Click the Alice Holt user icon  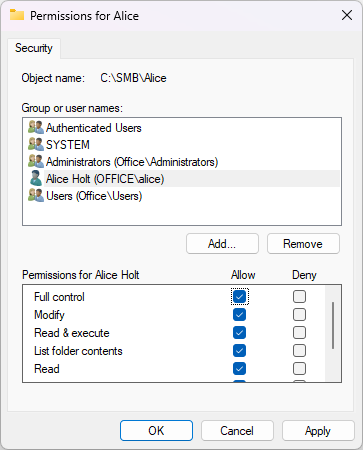click(x=36, y=178)
